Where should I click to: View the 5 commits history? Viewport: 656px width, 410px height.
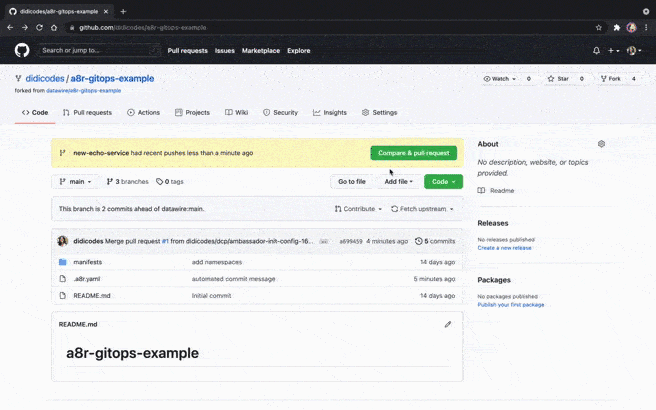click(435, 241)
